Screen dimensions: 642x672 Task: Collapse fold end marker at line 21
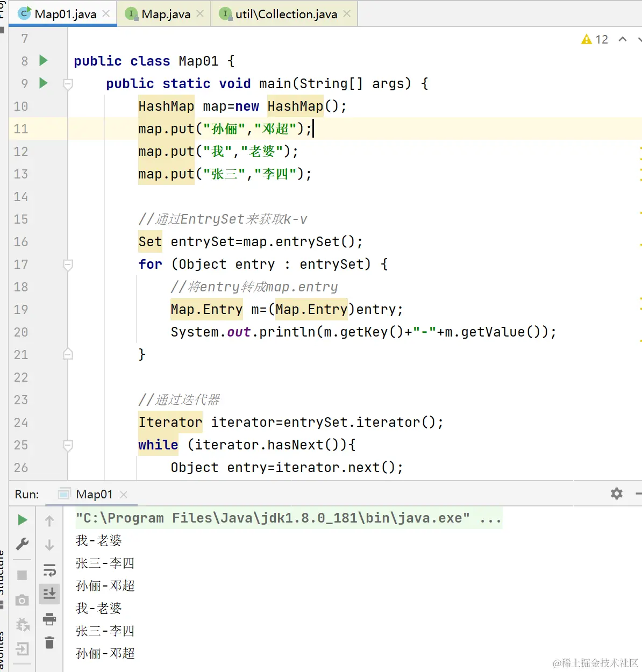68,354
